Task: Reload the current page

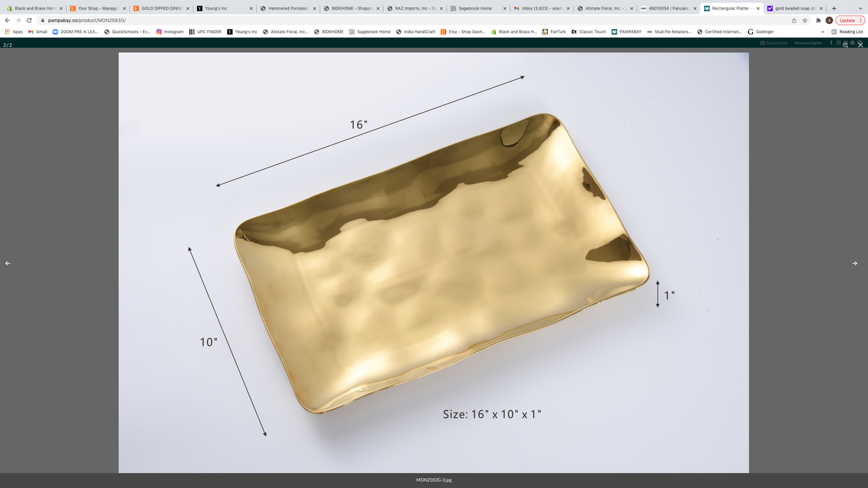Action: (x=29, y=20)
